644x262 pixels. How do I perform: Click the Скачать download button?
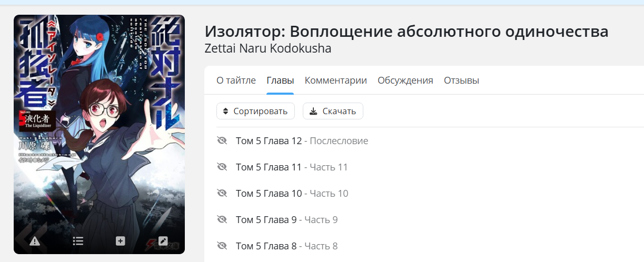(333, 111)
